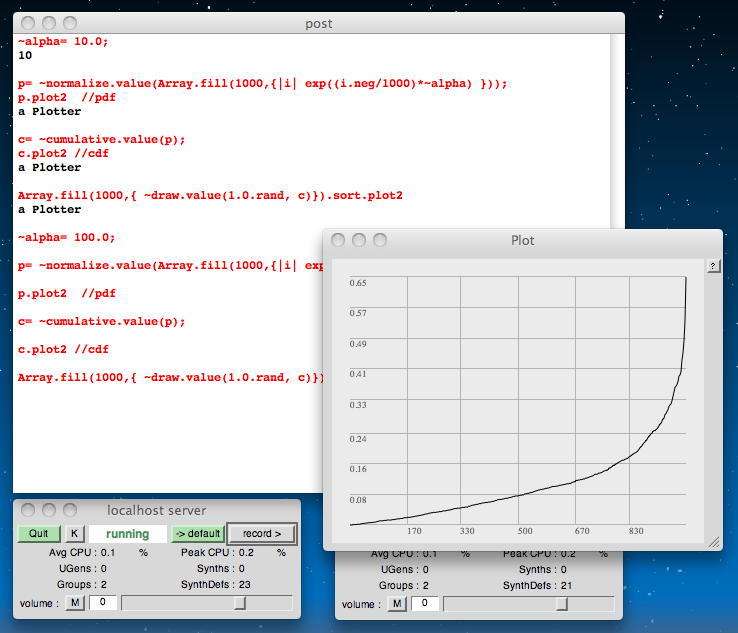The width and height of the screenshot is (738, 633).
Task: Click the help question mark button in Plot
Action: (x=713, y=266)
